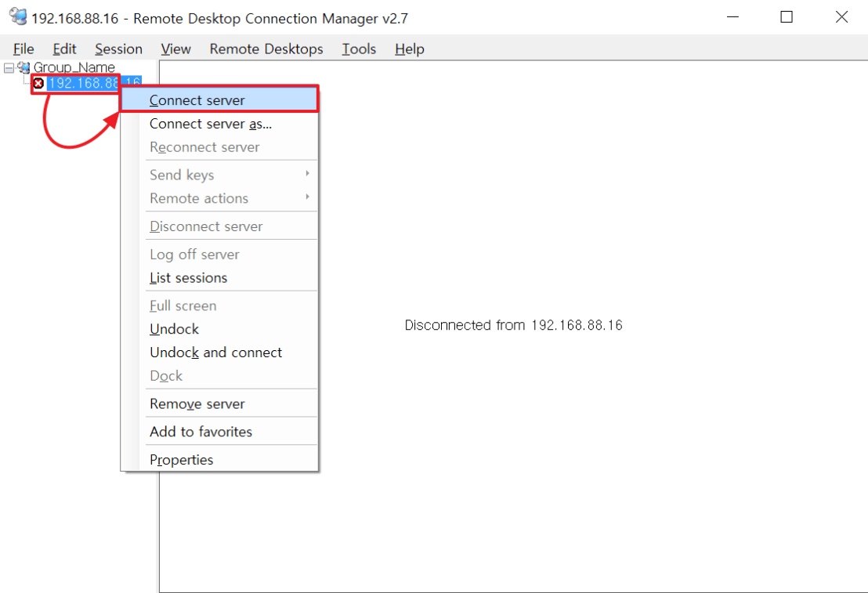Select List sessions in context menu
868x593 pixels.
188,278
